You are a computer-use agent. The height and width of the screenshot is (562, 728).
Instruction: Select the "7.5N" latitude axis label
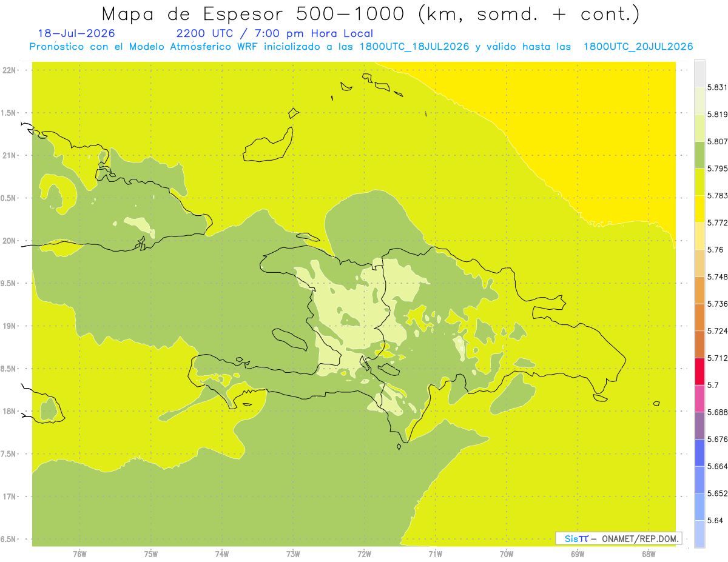[x=8, y=454]
